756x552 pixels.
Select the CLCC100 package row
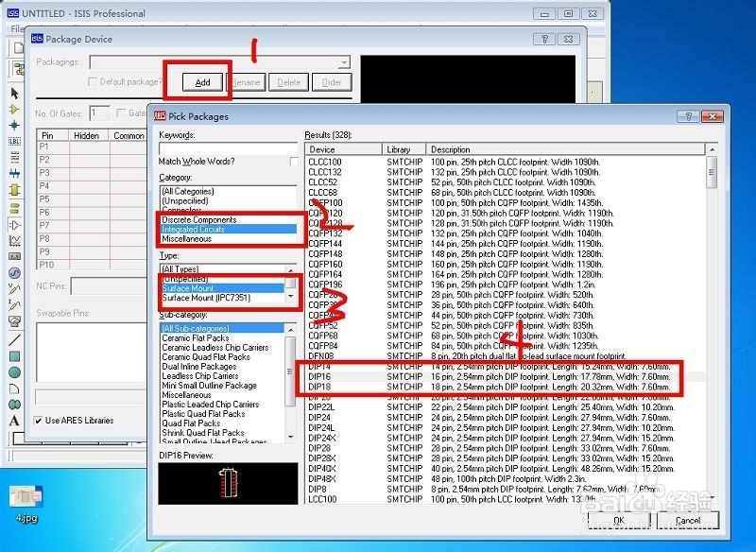506,162
